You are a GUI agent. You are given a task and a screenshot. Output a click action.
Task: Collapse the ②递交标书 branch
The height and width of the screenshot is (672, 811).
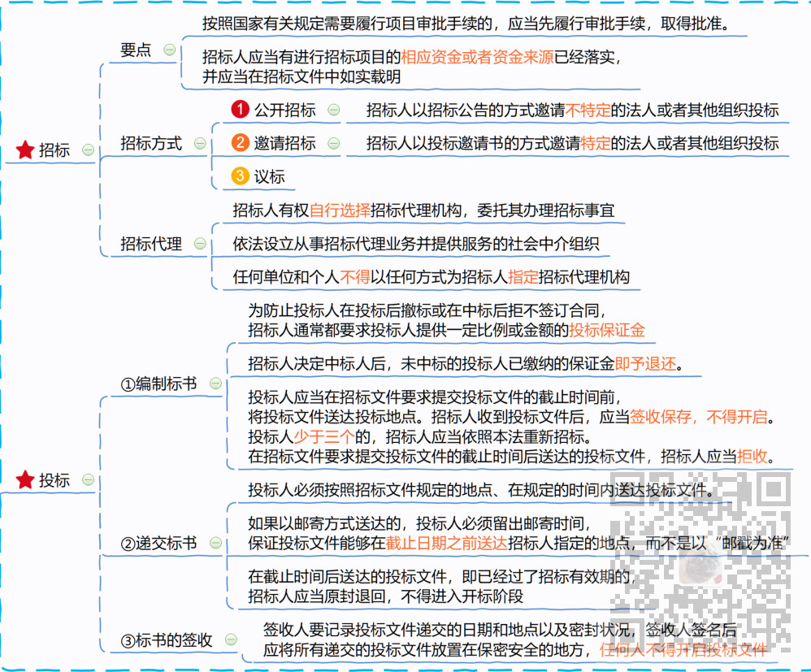(x=215, y=543)
